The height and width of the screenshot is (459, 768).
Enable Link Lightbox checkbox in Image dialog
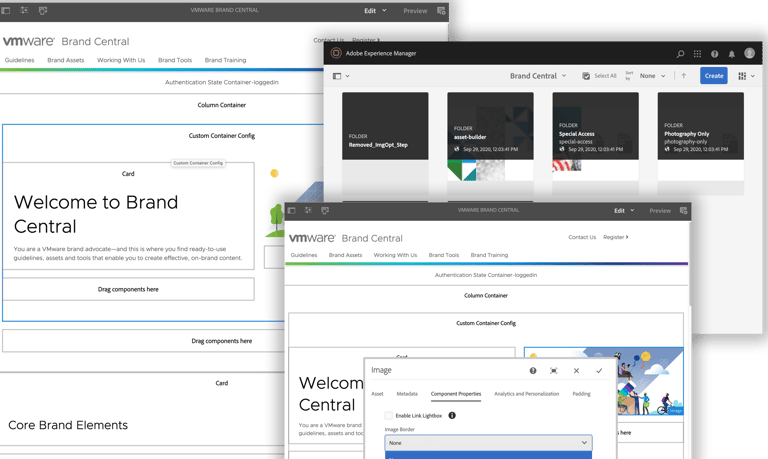coord(388,415)
